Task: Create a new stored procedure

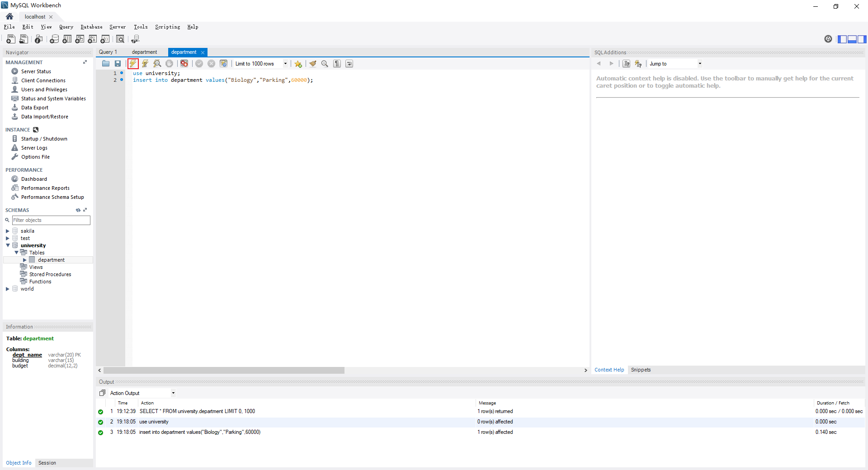Action: pos(92,39)
